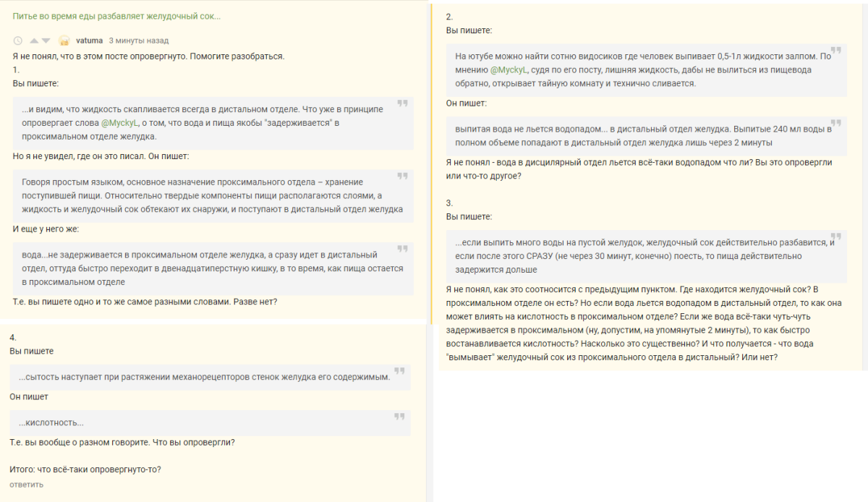Click quote mark icon of "кислотность" block
Screen dimensions: 868x502
click(x=399, y=417)
